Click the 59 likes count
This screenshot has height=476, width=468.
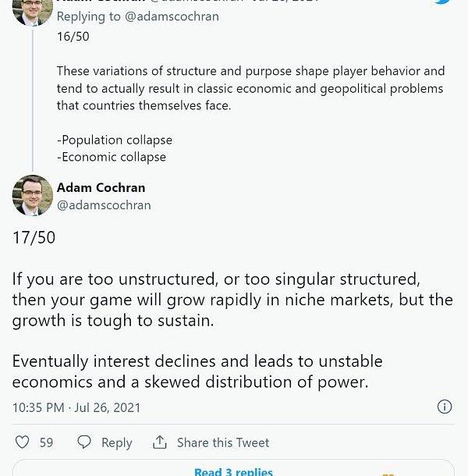tap(46, 442)
